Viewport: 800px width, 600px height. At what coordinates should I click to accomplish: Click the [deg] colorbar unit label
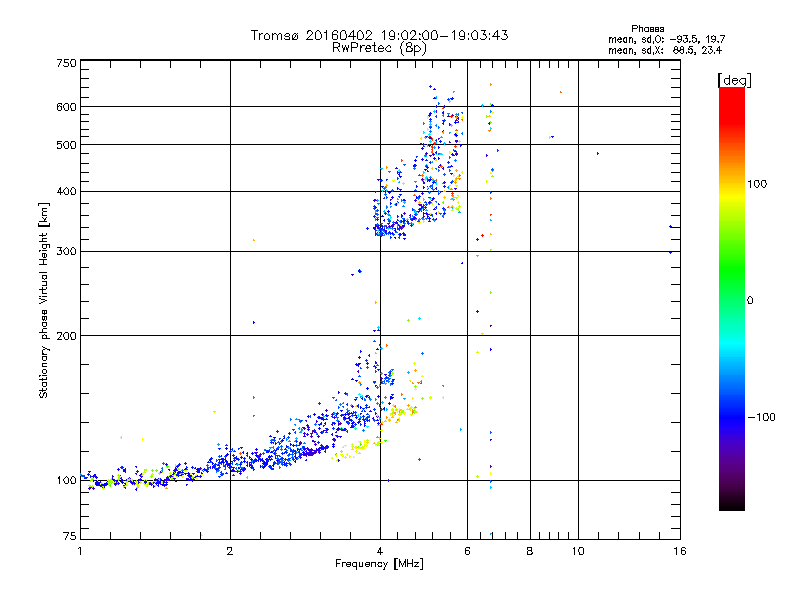[734, 80]
